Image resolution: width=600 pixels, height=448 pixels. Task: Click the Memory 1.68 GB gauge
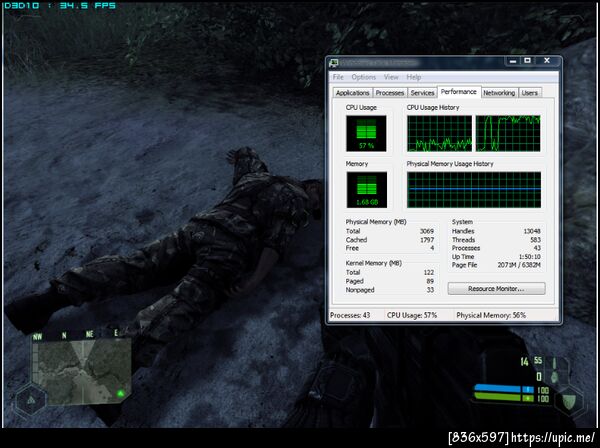click(x=367, y=190)
